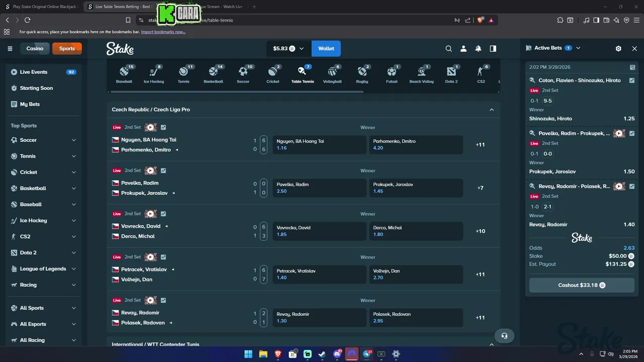Image resolution: width=644 pixels, height=362 pixels.
Task: Switch to Sports tab
Action: [67, 48]
